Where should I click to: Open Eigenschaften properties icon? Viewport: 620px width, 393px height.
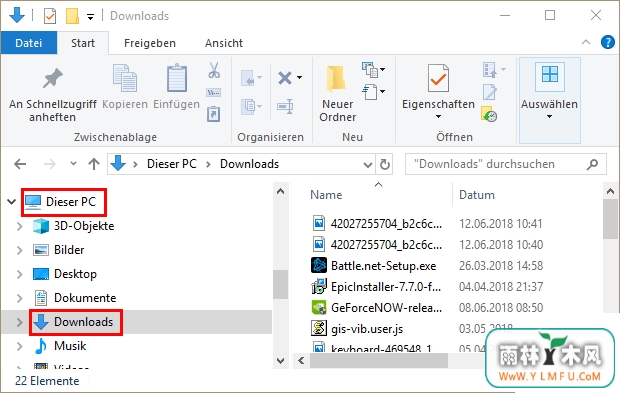(x=438, y=78)
